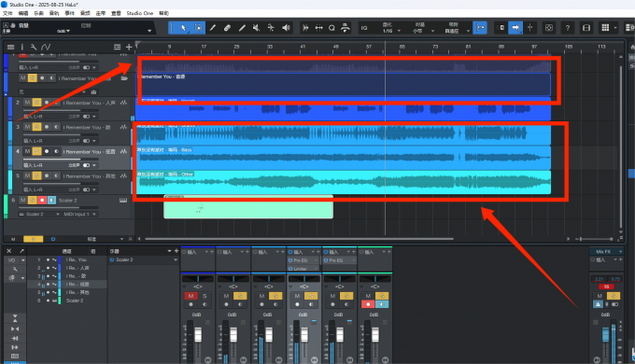Select the Mute tool

pos(257,27)
